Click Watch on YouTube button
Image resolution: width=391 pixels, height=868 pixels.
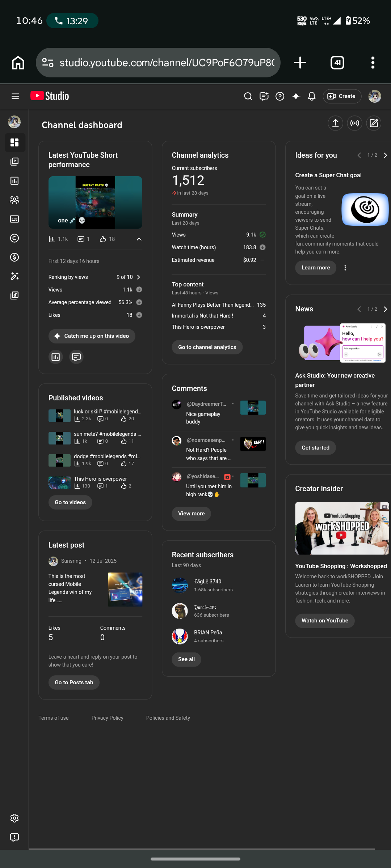pos(325,621)
